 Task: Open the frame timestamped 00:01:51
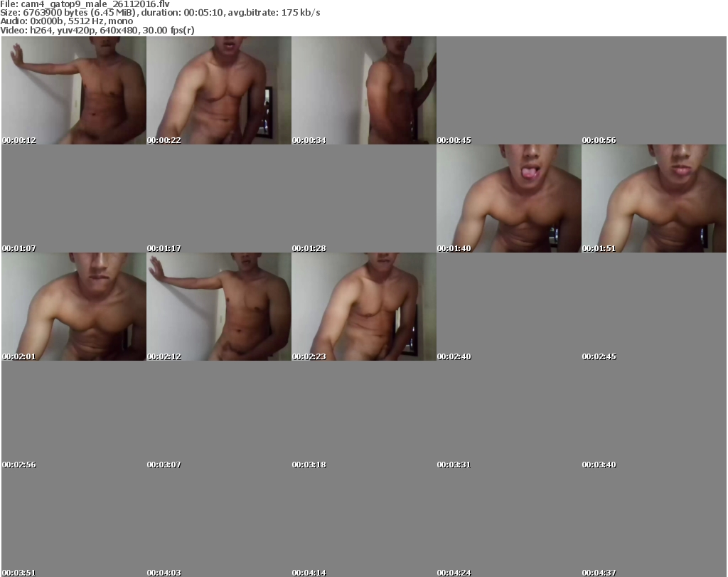pyautogui.click(x=653, y=198)
